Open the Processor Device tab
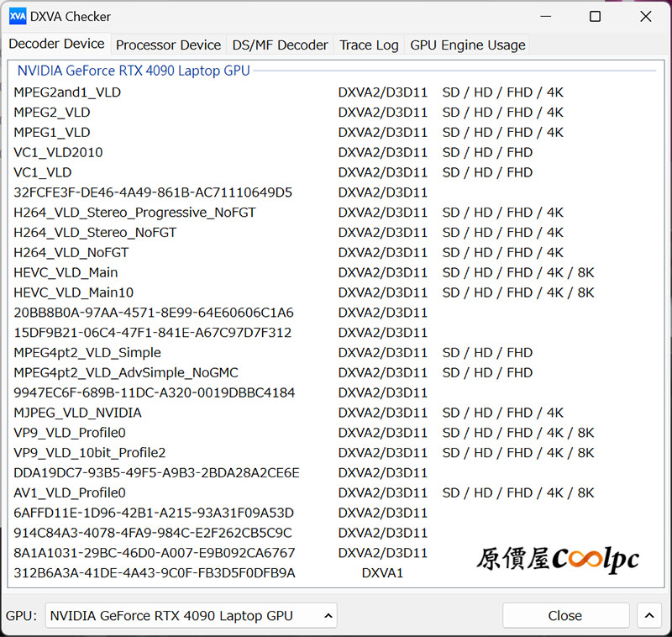This screenshot has width=672, height=637. [168, 45]
